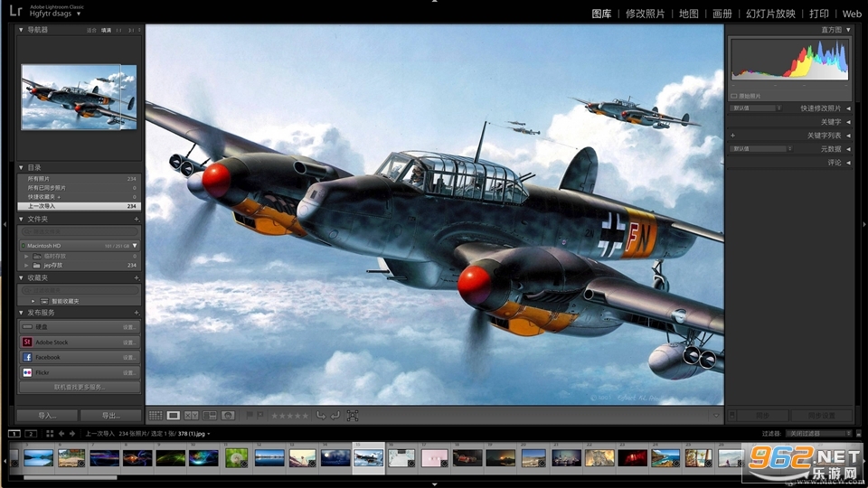The height and width of the screenshot is (488, 868).
Task: Expand the jep存放 folder
Action: coord(26,265)
